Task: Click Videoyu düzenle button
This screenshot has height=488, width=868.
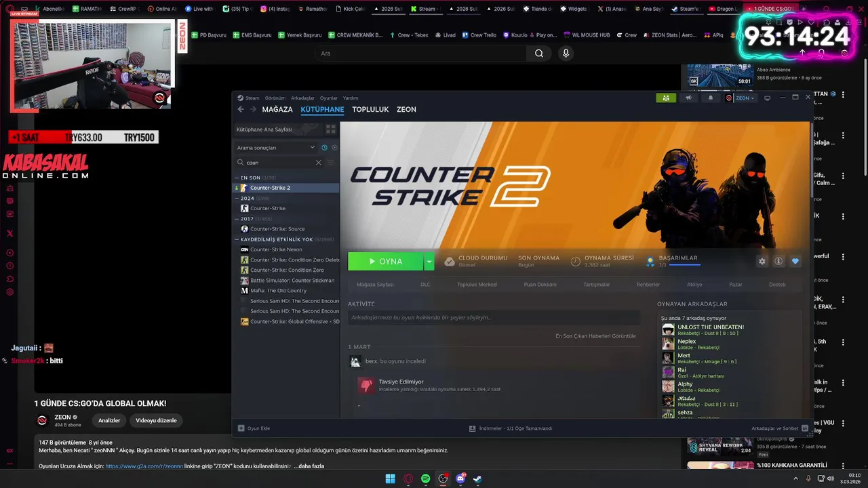Action: 156,420
